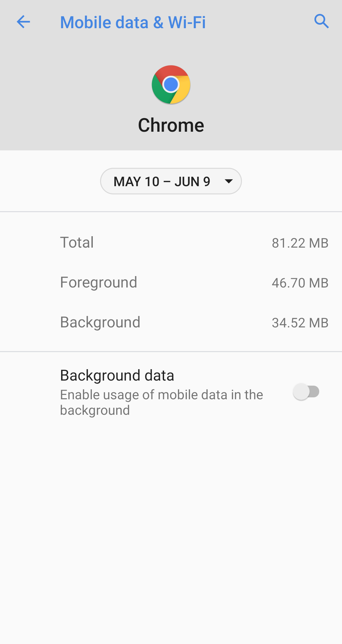342x644 pixels.
Task: Click the Enable usage of mobile data description
Action: click(161, 395)
